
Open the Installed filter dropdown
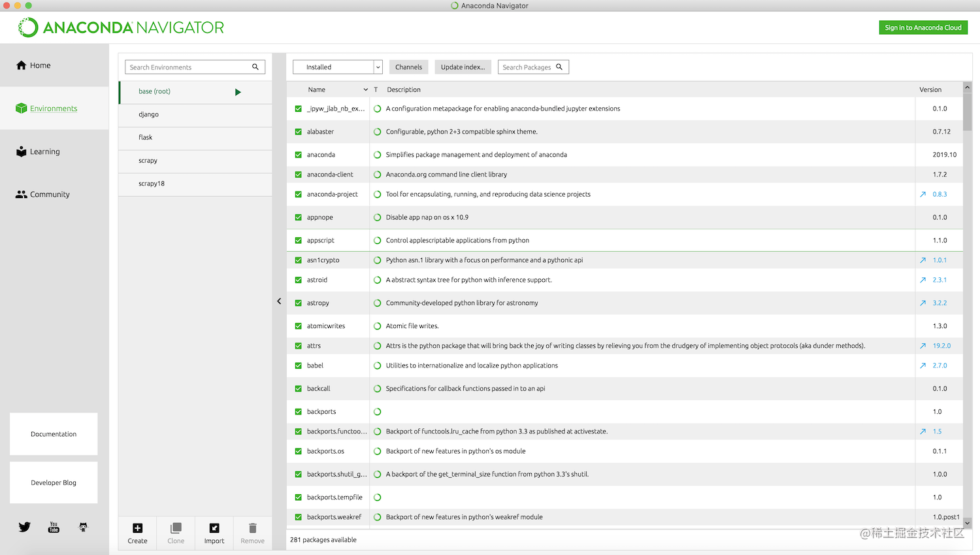[337, 67]
